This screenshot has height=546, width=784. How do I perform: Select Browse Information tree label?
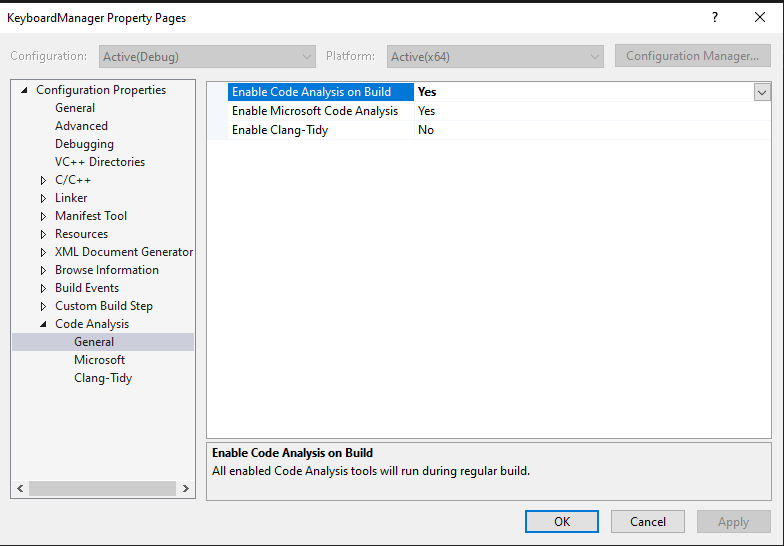click(x=107, y=270)
